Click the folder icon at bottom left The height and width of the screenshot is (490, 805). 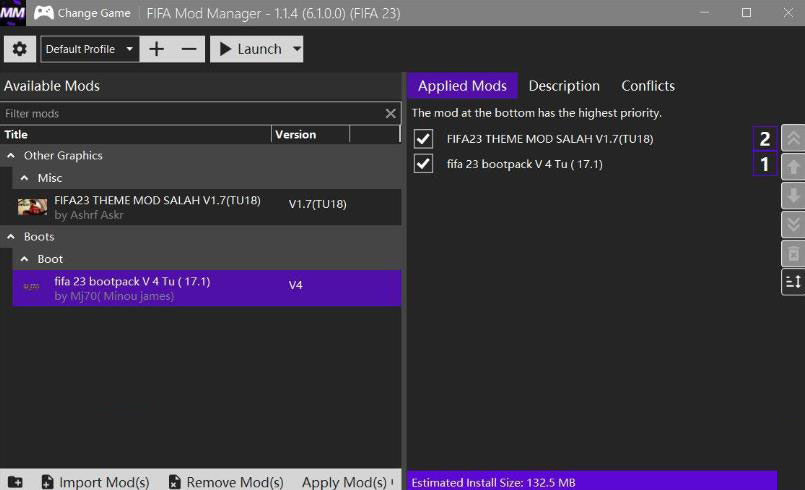(x=15, y=482)
